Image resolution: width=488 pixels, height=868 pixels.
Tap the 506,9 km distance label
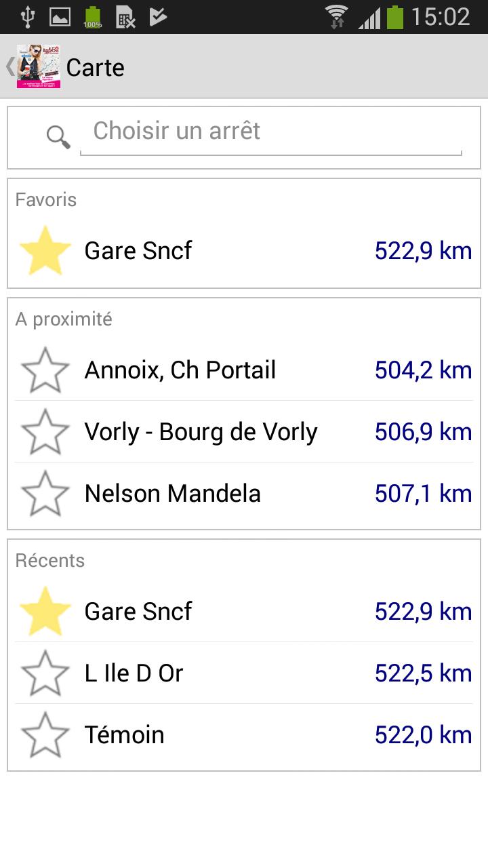423,432
